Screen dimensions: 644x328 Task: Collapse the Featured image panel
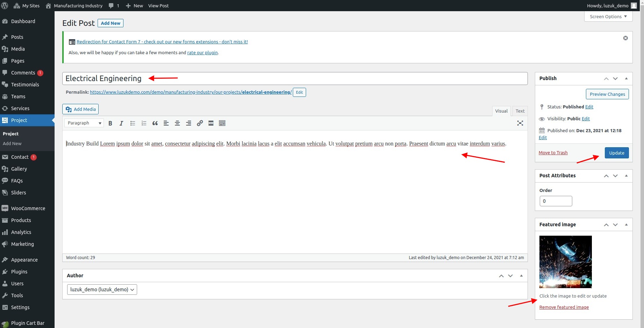coord(626,225)
